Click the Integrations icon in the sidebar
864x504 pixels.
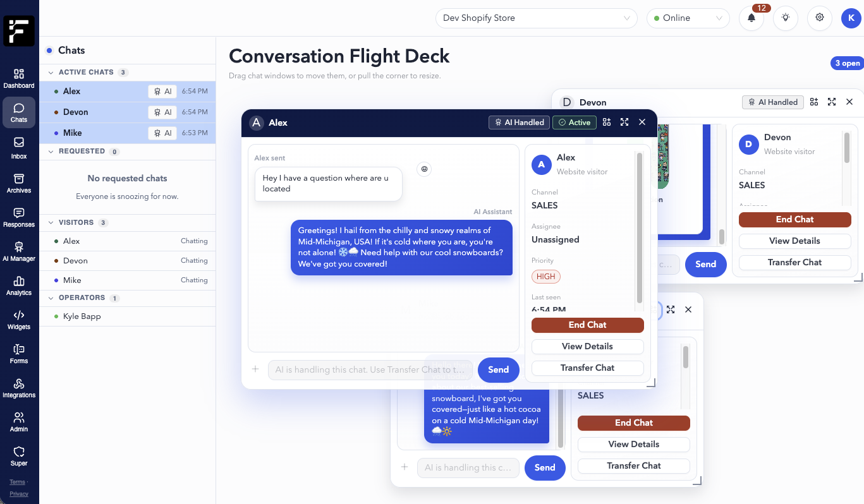click(x=18, y=387)
